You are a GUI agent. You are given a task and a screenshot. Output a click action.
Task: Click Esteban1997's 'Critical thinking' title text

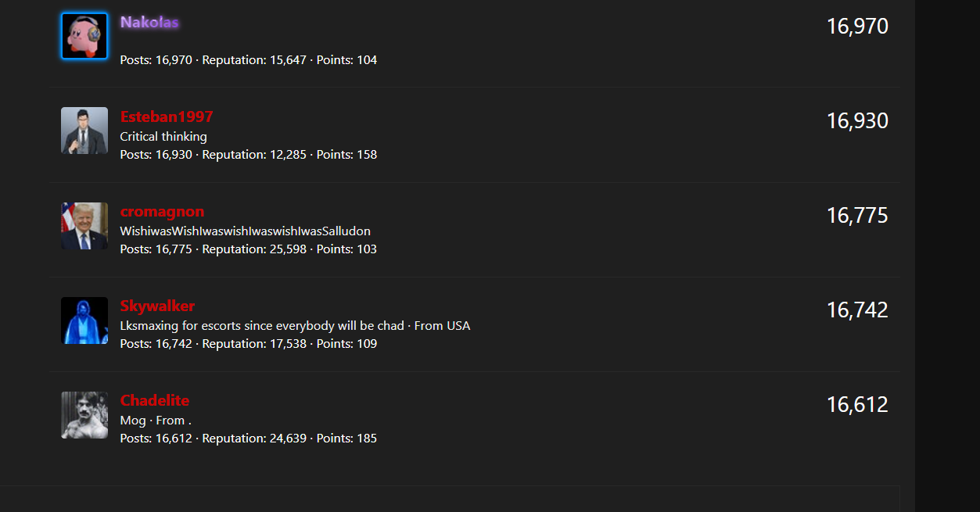point(163,137)
